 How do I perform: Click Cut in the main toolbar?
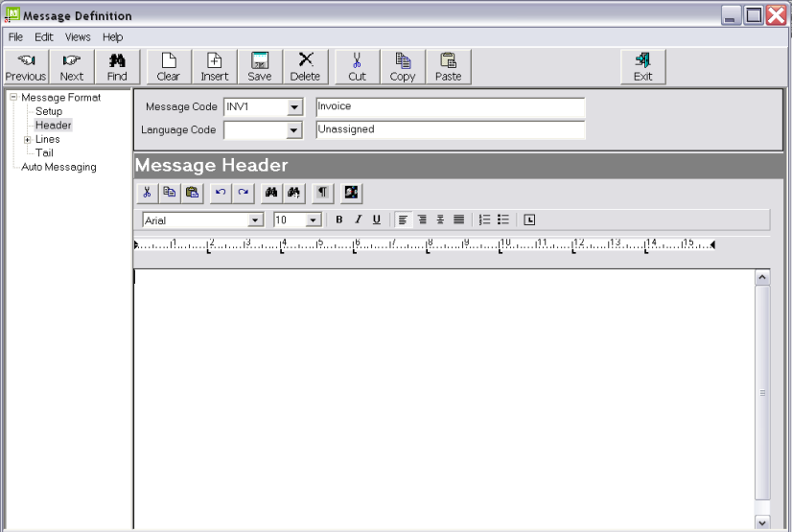coord(357,67)
